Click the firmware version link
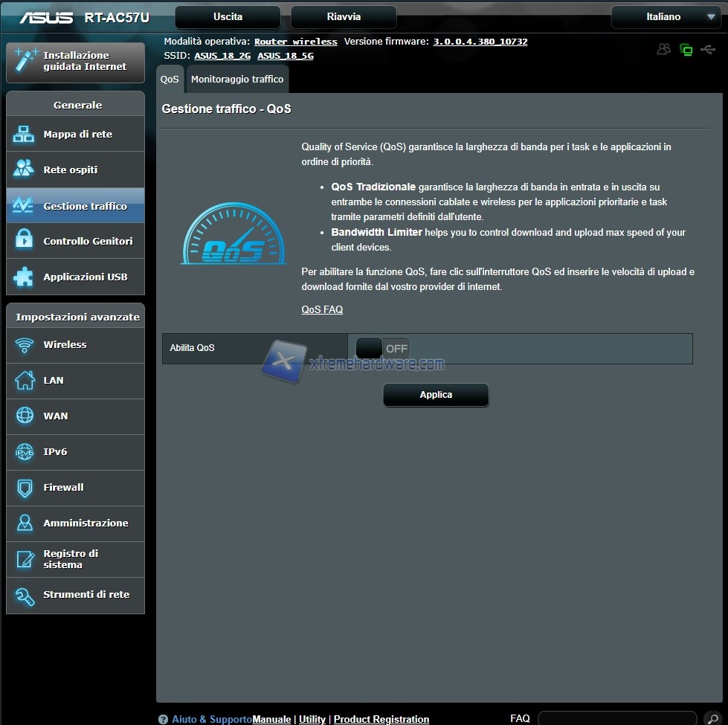The image size is (728, 725). (x=480, y=42)
